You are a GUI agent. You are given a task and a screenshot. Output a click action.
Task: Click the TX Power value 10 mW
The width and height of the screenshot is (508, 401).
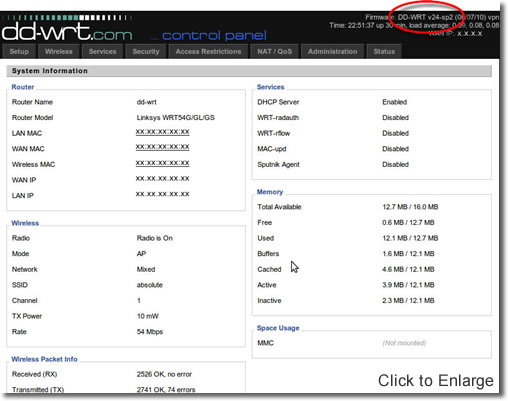148,316
